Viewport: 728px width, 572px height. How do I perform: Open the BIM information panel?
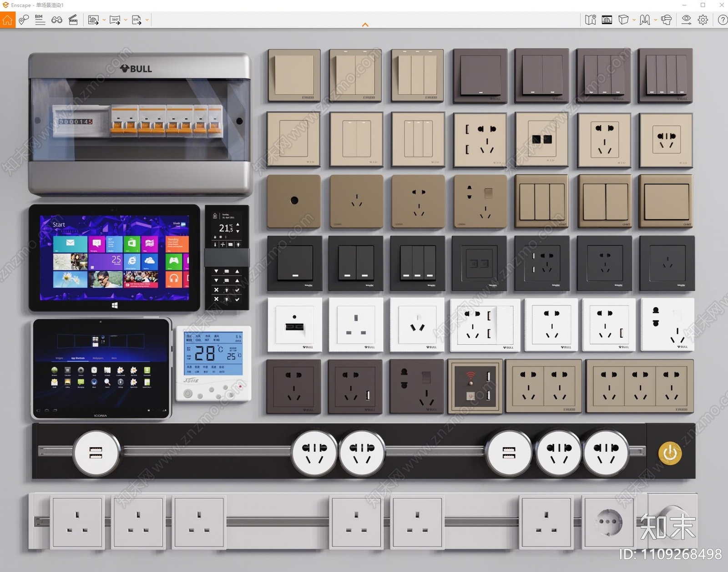coord(40,20)
